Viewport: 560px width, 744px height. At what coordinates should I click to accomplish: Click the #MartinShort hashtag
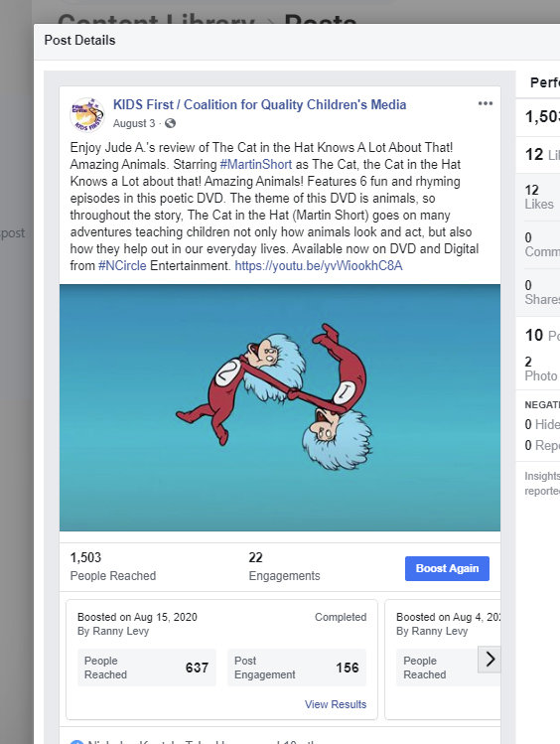[256, 165]
